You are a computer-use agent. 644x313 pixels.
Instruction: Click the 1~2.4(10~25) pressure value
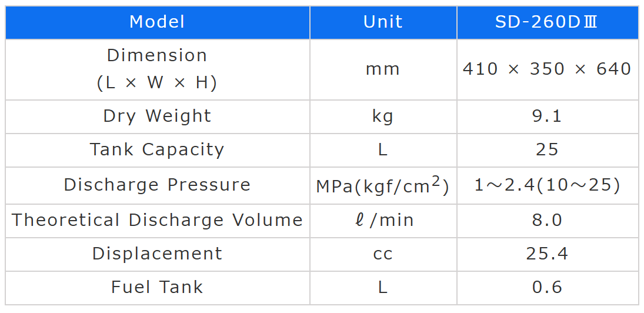coord(547,186)
